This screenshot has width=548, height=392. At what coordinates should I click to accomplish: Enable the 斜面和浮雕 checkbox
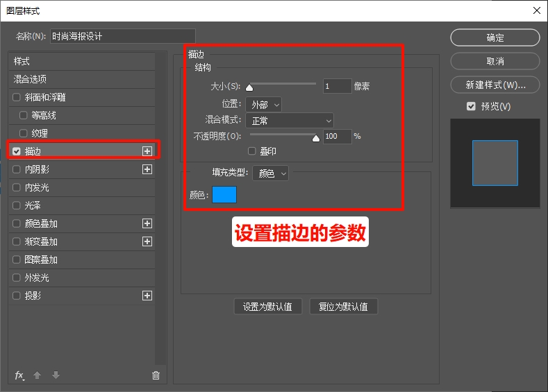coord(17,97)
